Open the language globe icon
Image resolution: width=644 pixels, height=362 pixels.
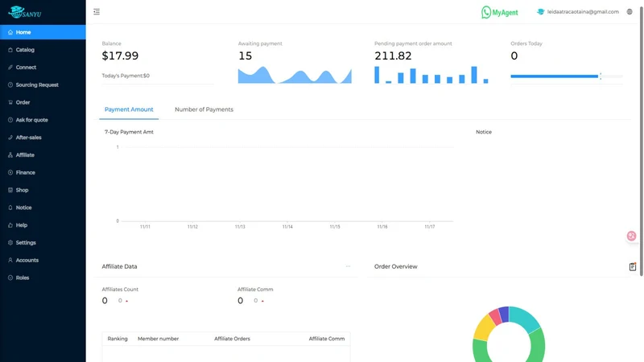pyautogui.click(x=630, y=12)
